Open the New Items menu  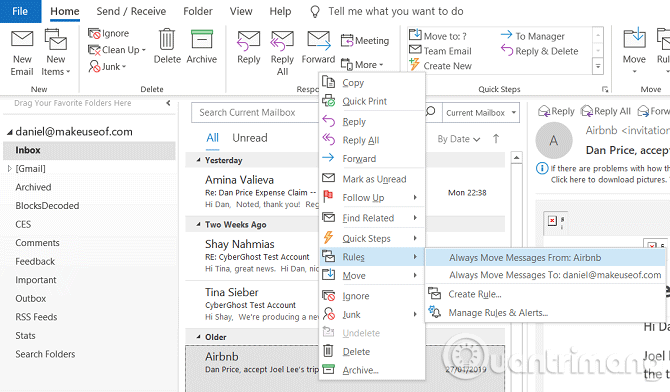[x=56, y=52]
